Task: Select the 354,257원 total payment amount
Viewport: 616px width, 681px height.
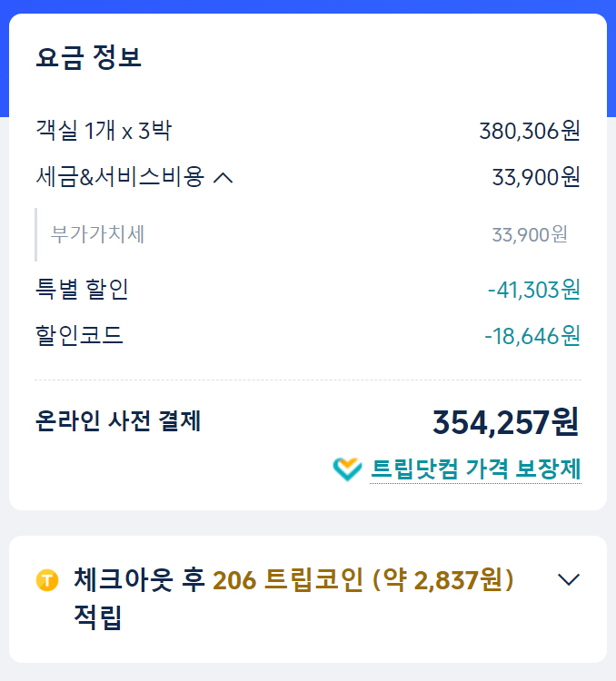Action: [505, 422]
